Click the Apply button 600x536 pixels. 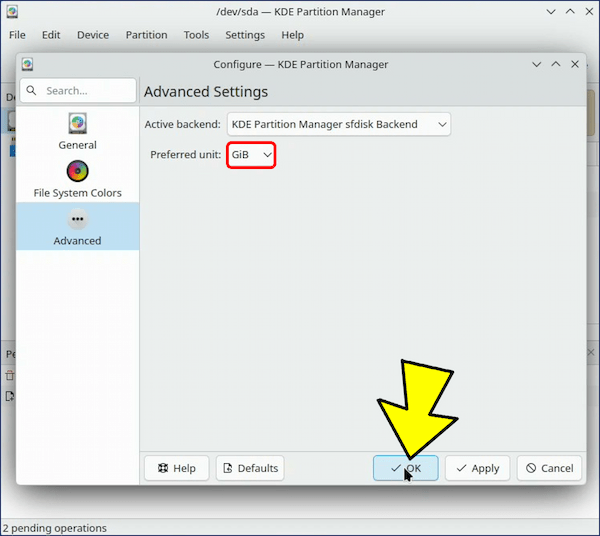pyautogui.click(x=477, y=468)
